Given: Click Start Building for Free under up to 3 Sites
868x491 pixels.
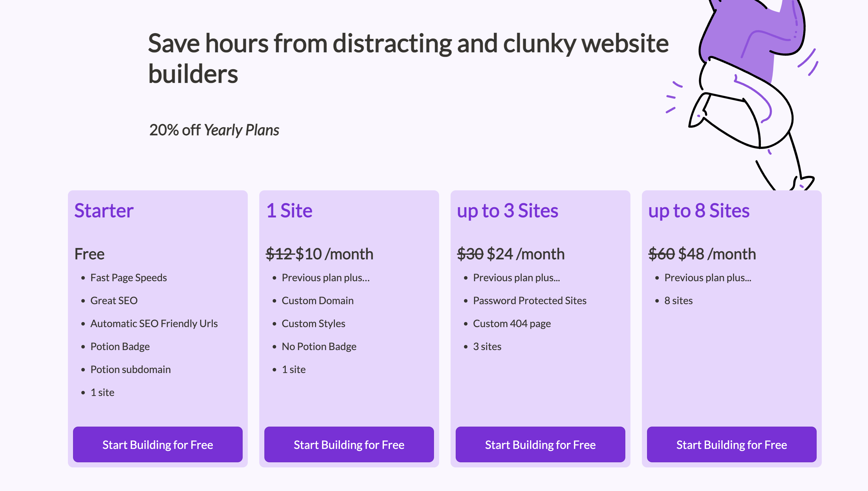Looking at the screenshot, I should 540,444.
